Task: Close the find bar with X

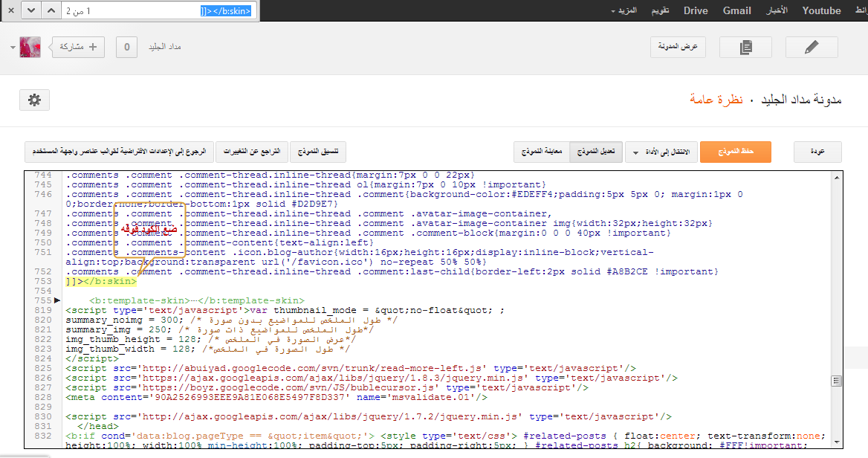Action: [x=10, y=10]
